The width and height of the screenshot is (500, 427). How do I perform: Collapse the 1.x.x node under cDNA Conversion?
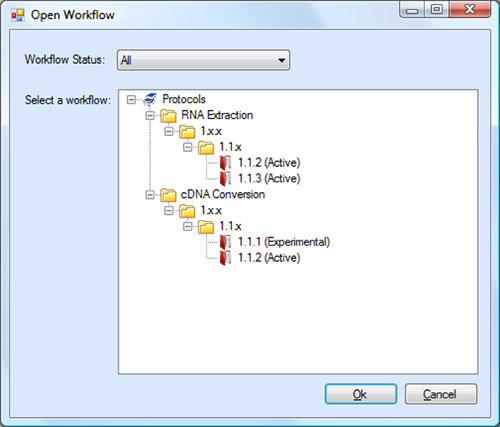click(169, 211)
